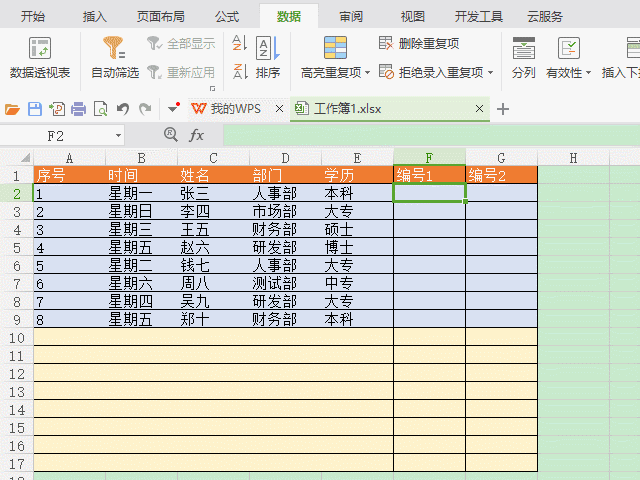Select column G header
This screenshot has height=480, width=640.
(x=501, y=158)
